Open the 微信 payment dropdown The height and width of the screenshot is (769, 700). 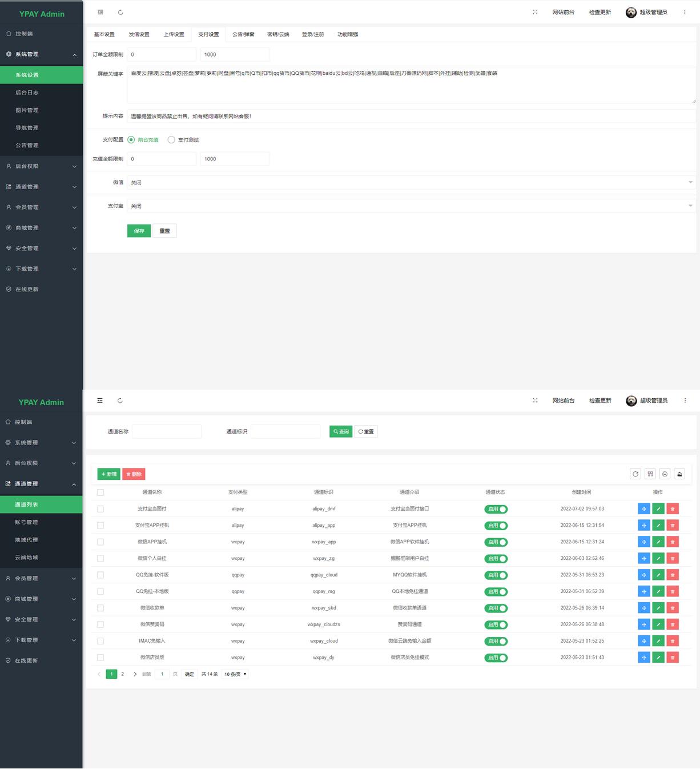point(411,183)
